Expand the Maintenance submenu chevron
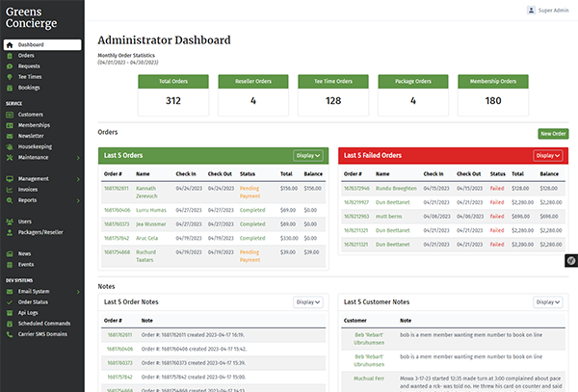578x392 pixels. click(x=78, y=158)
